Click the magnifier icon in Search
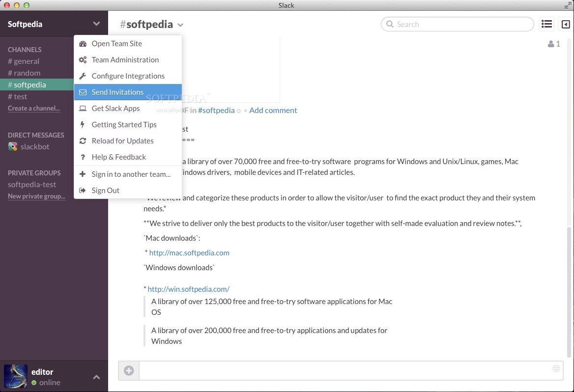The height and width of the screenshot is (392, 574). (x=390, y=24)
